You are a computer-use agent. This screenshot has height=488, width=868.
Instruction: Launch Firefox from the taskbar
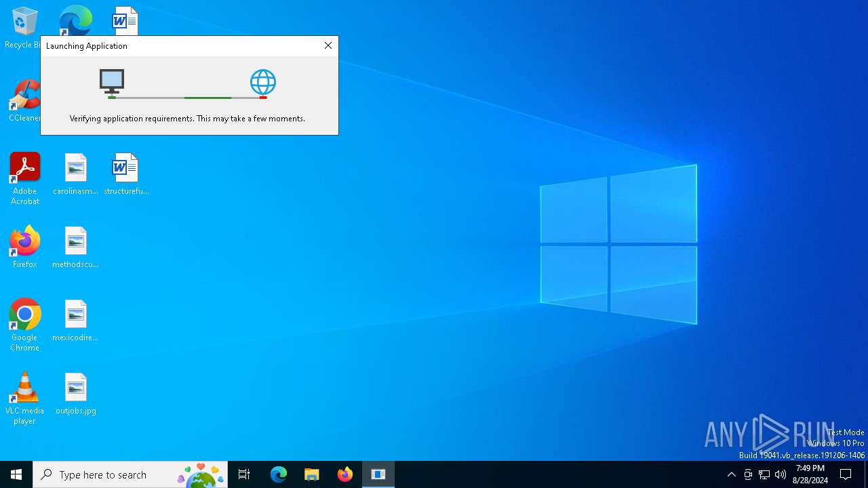(345, 474)
